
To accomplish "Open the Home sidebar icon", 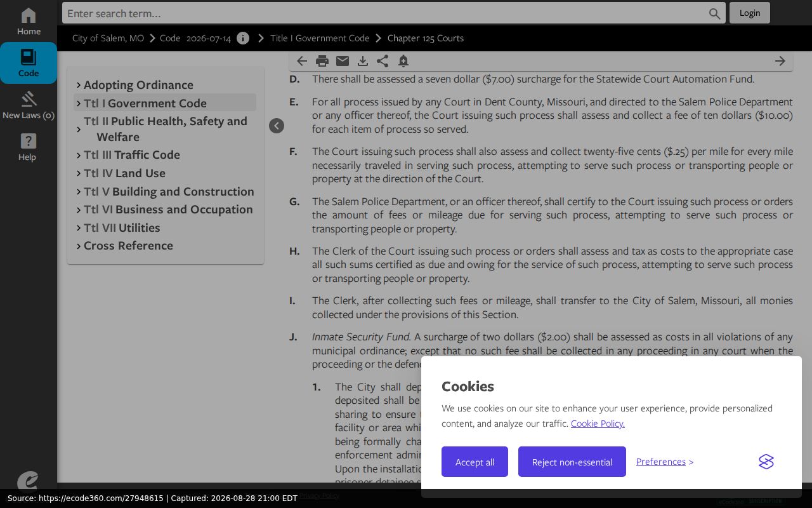I will [x=29, y=22].
